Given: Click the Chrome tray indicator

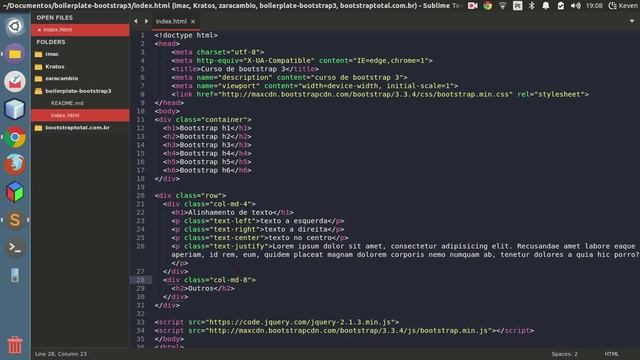Looking at the screenshot, I should (x=488, y=6).
